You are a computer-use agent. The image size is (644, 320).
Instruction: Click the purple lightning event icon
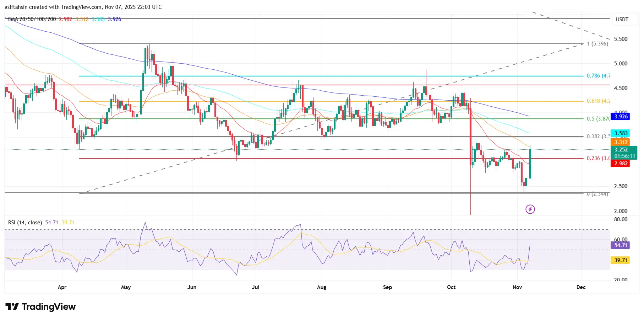[530, 209]
